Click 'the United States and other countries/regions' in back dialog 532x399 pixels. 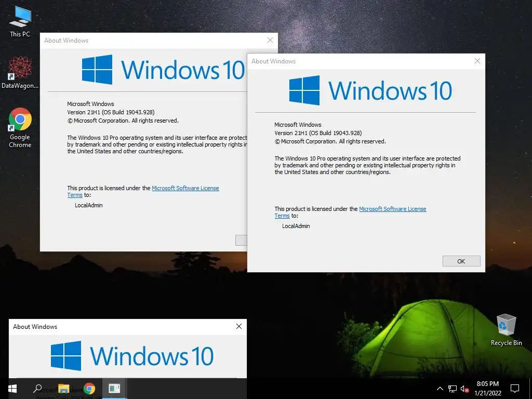(125, 151)
